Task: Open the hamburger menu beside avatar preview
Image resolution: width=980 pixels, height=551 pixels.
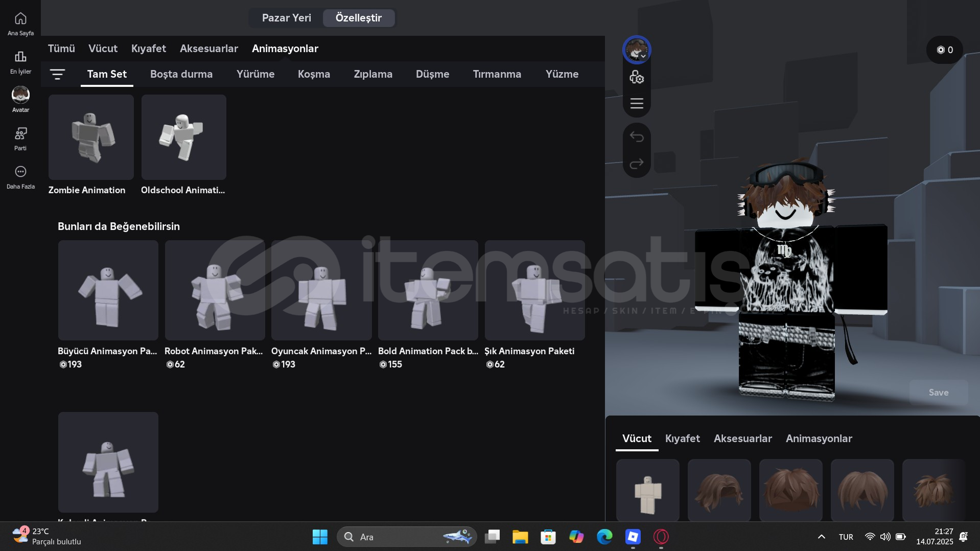Action: click(637, 103)
